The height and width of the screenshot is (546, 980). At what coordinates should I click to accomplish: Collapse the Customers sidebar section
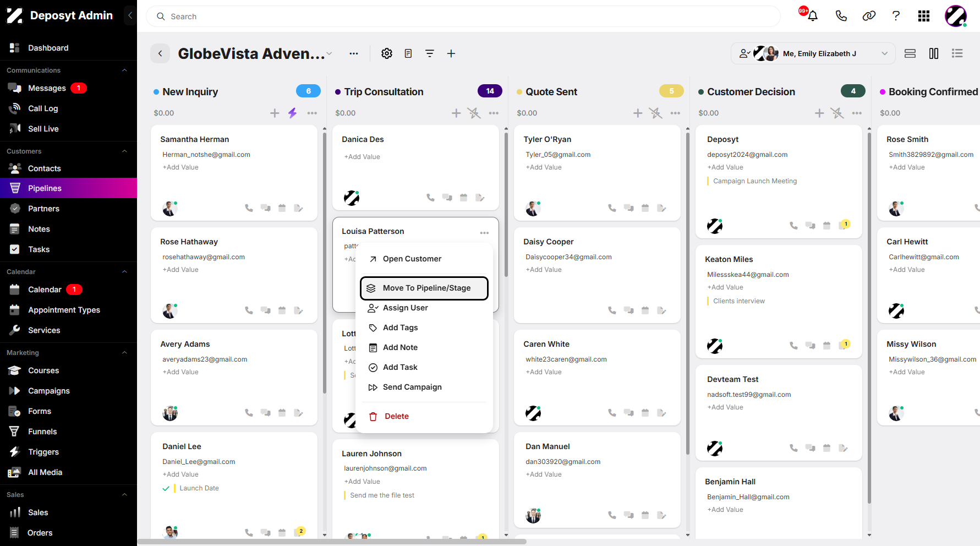point(124,151)
